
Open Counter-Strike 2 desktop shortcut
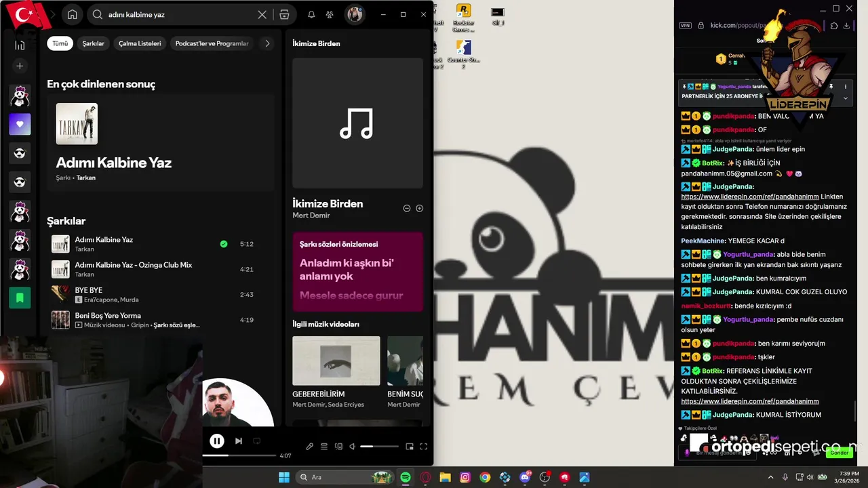[x=463, y=54]
